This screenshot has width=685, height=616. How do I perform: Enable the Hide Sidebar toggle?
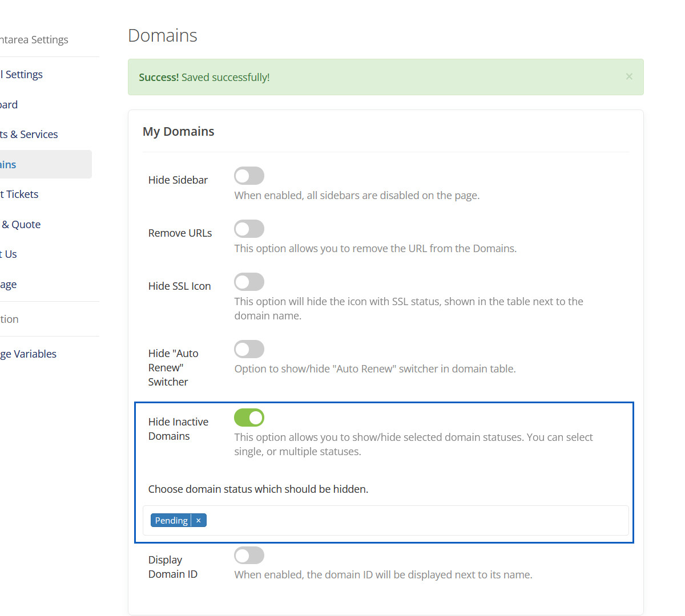(x=249, y=176)
